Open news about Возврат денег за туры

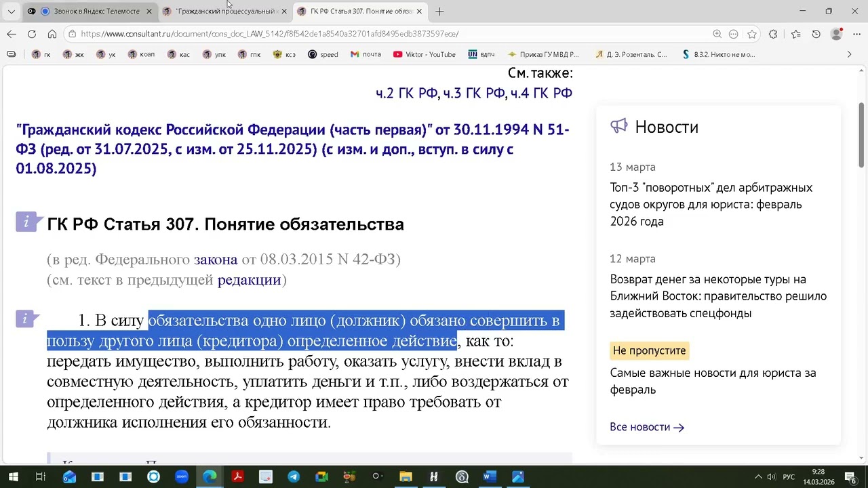point(718,296)
